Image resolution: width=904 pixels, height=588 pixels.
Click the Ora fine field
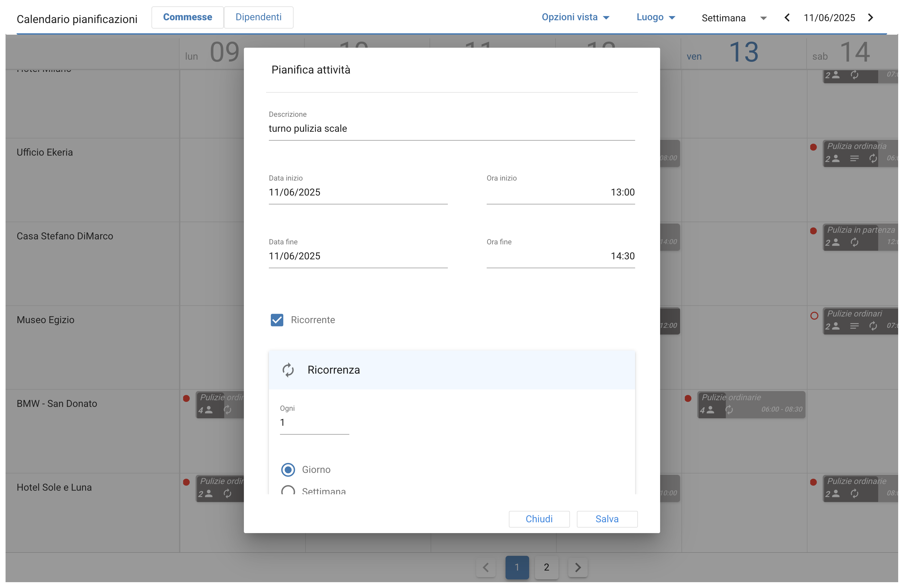coord(561,256)
